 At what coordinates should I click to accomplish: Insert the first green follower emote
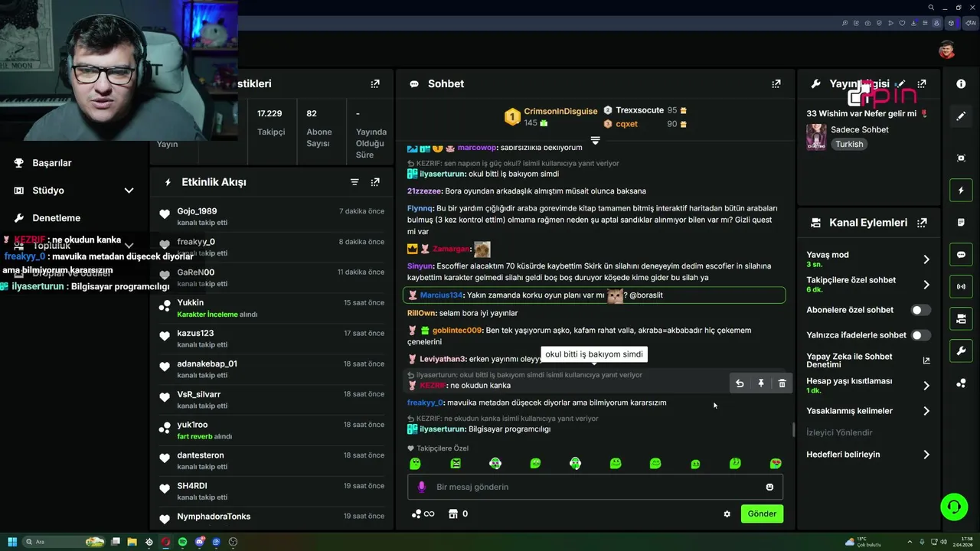(x=415, y=464)
